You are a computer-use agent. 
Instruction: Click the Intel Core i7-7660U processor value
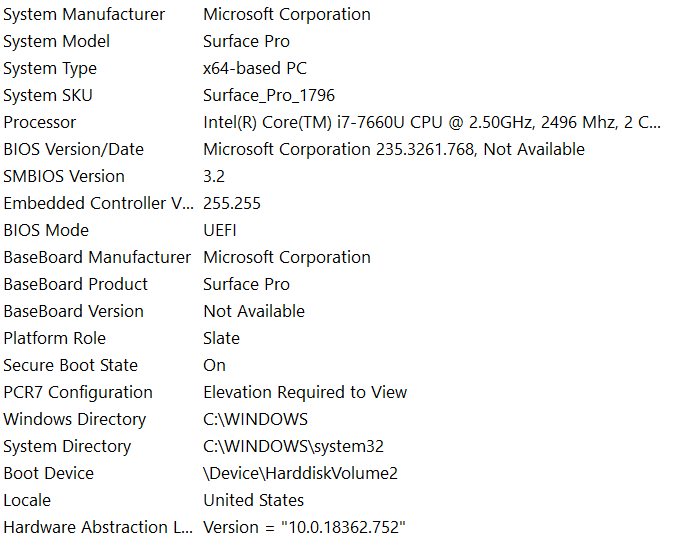point(431,123)
